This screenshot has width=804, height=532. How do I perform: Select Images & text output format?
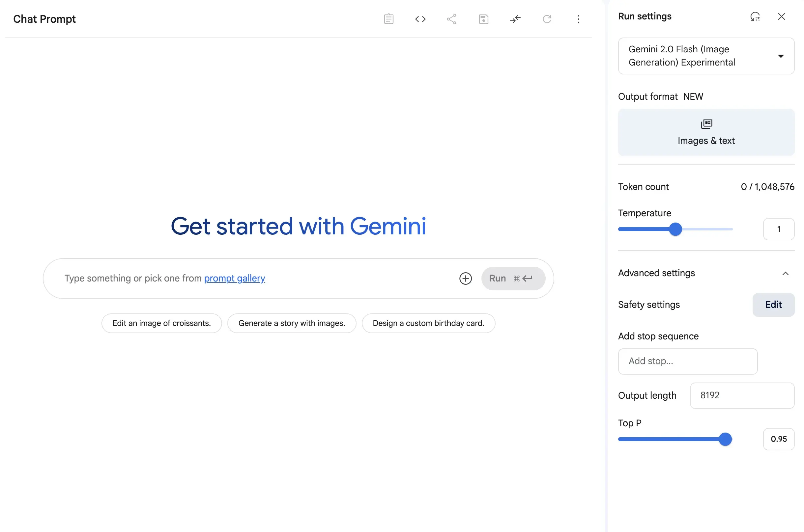pyautogui.click(x=706, y=132)
